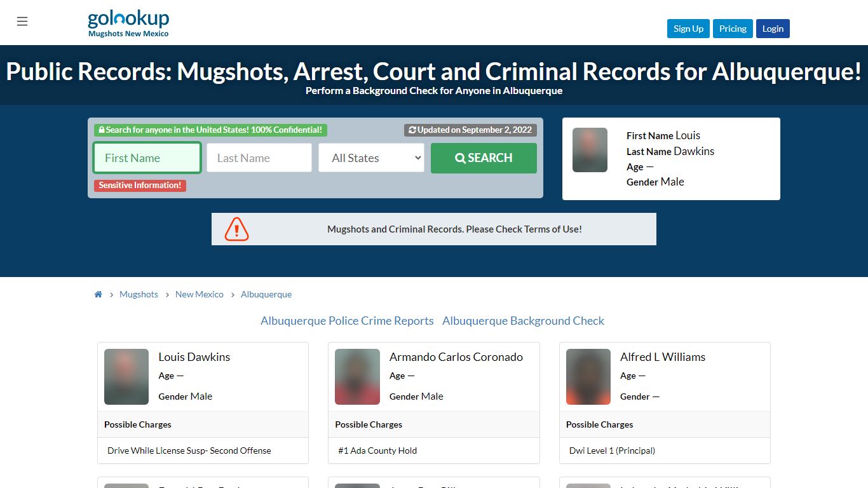Click the home icon in breadcrumb

(98, 294)
